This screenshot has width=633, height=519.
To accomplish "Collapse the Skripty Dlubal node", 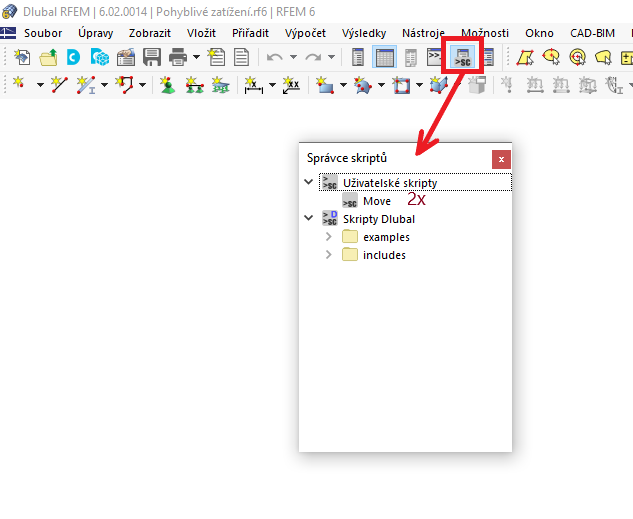I will [x=308, y=218].
